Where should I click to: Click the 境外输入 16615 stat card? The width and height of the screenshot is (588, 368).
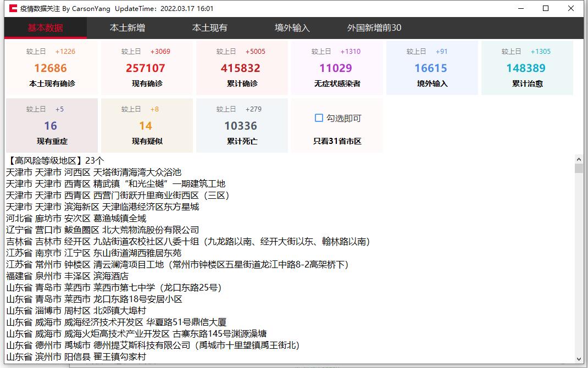pos(431,68)
